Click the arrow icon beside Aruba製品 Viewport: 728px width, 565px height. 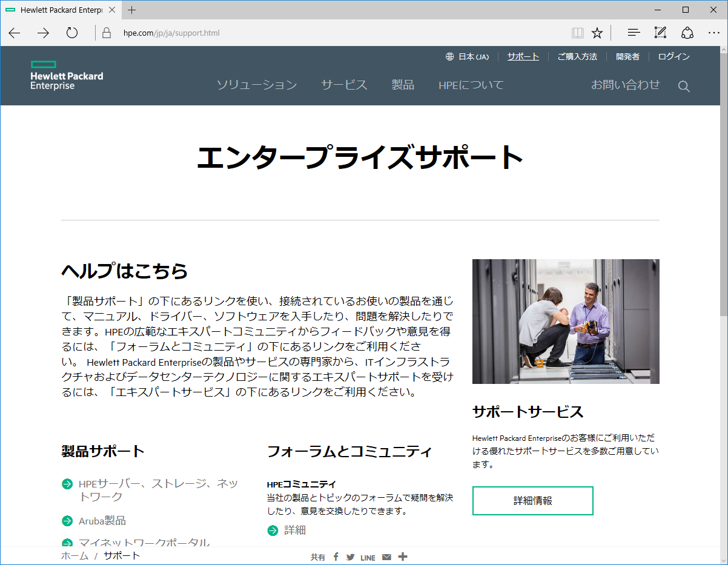67,521
